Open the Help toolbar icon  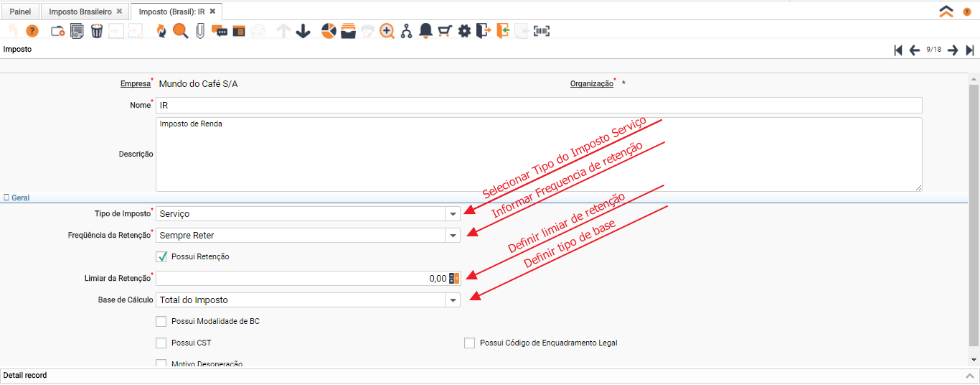32,31
